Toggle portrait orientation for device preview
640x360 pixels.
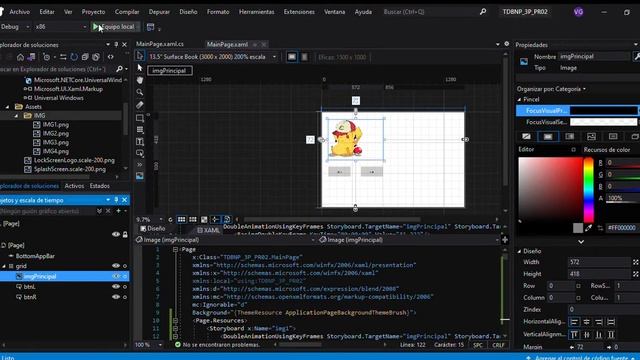(x=304, y=57)
